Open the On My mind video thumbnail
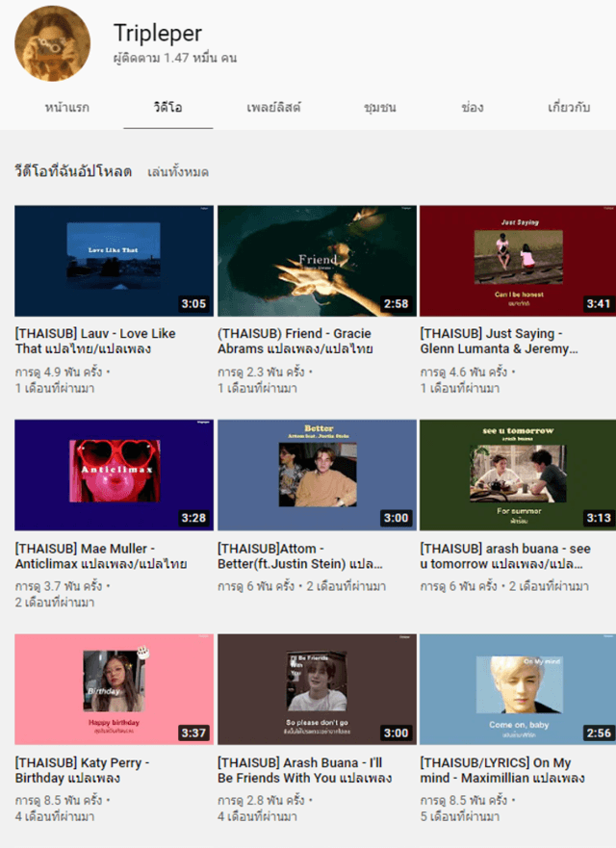 518,689
